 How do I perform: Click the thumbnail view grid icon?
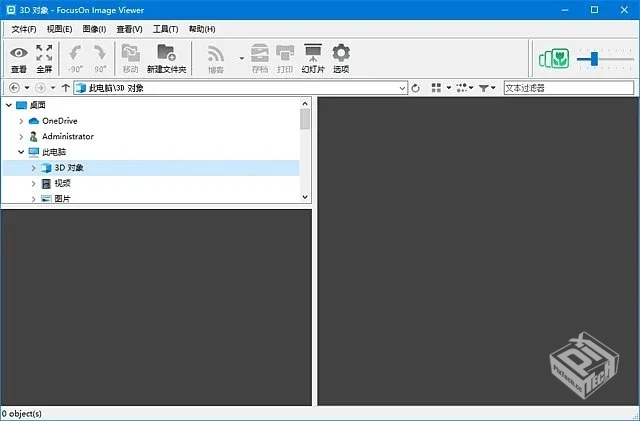(x=436, y=88)
